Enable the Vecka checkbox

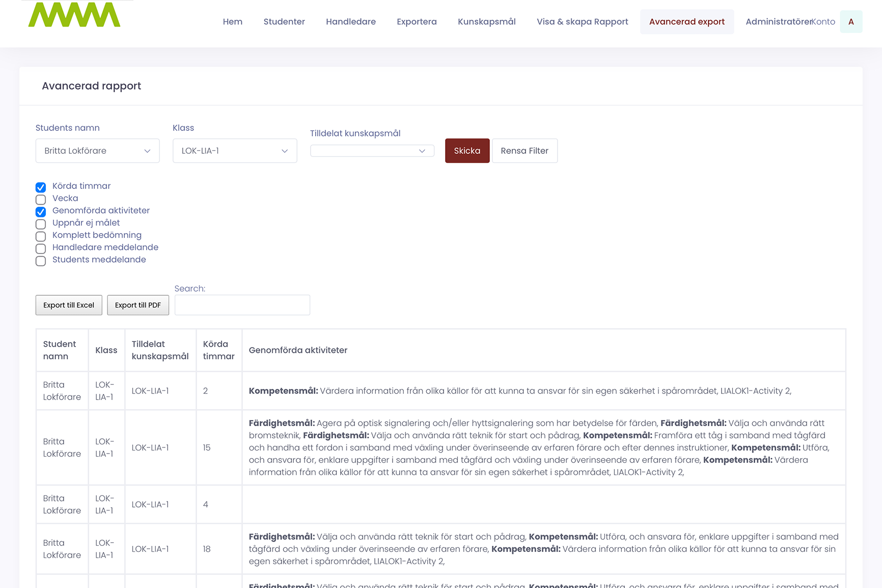pyautogui.click(x=41, y=199)
